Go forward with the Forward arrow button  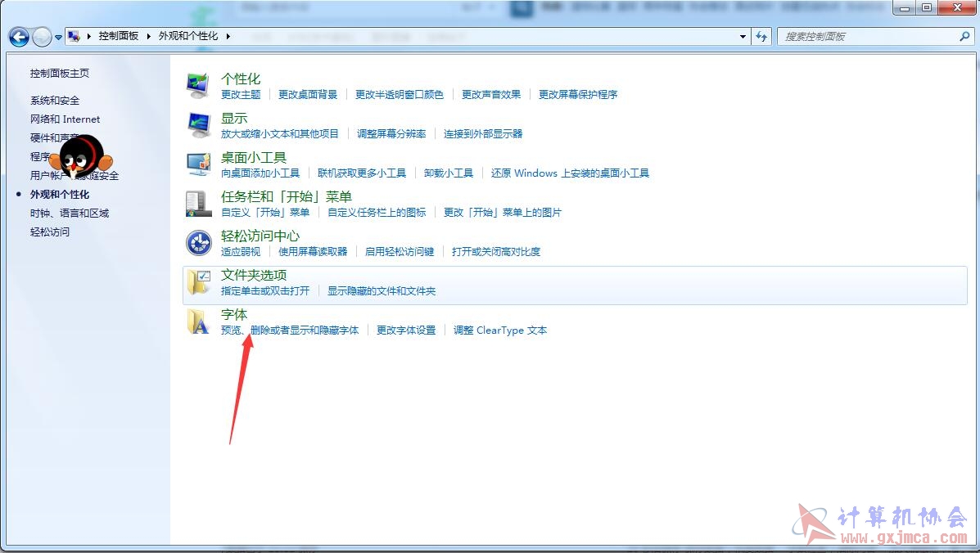click(42, 38)
